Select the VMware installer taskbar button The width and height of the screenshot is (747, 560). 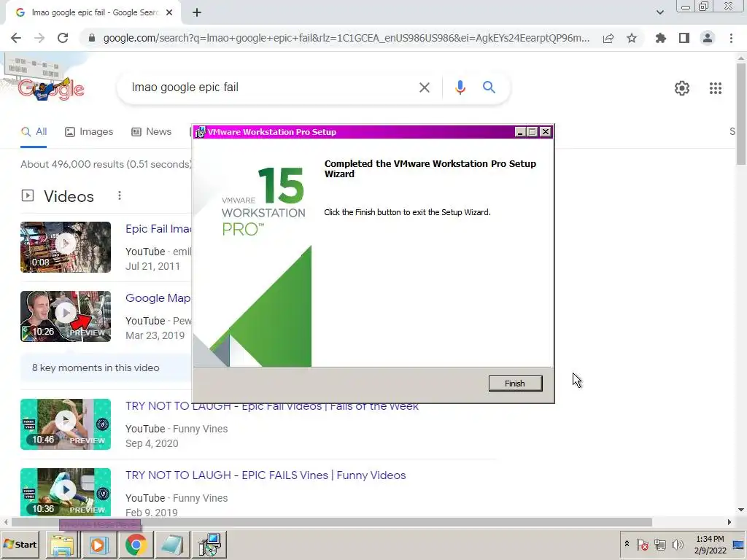coord(209,545)
